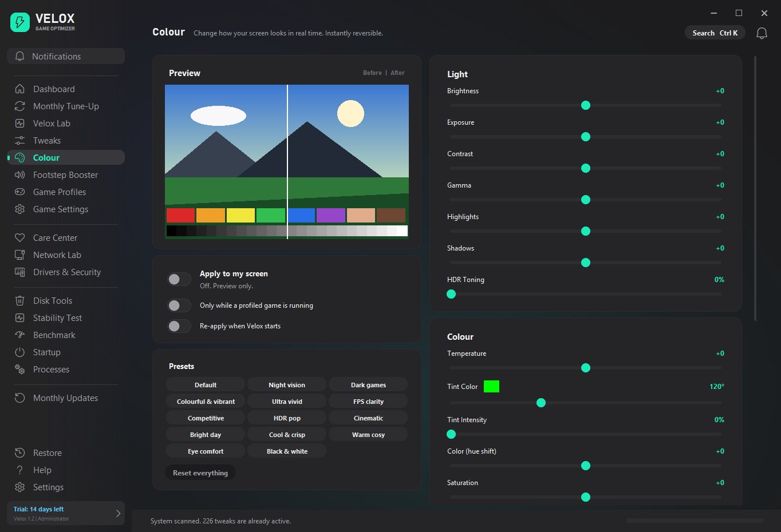Click the Velox lightning logo icon
This screenshot has height=532, width=781.
coord(20,22)
